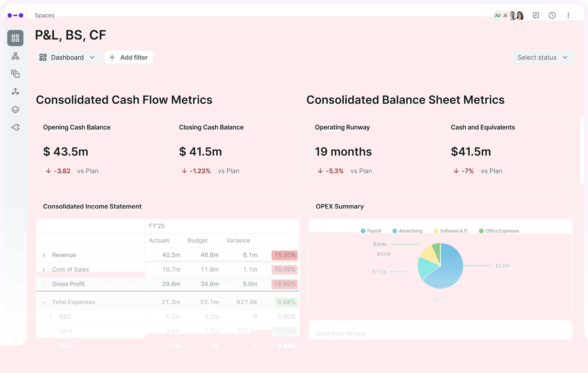Screen dimensions: 588x373
Task: Open the Dashboard grid view icon in sidebar
Action: [x=15, y=38]
